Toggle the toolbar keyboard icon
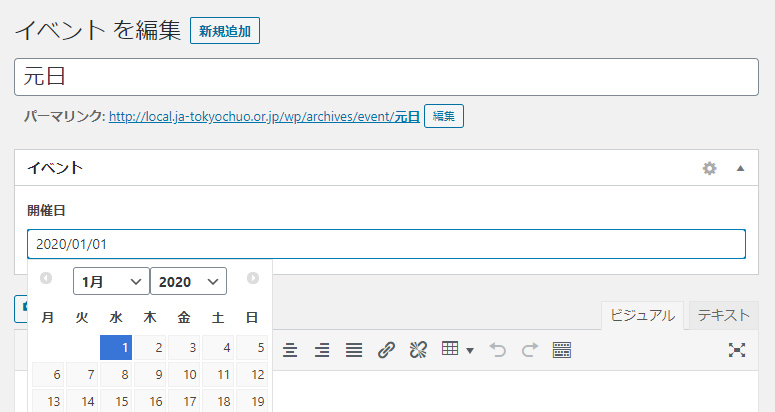This screenshot has height=412, width=775. point(562,350)
